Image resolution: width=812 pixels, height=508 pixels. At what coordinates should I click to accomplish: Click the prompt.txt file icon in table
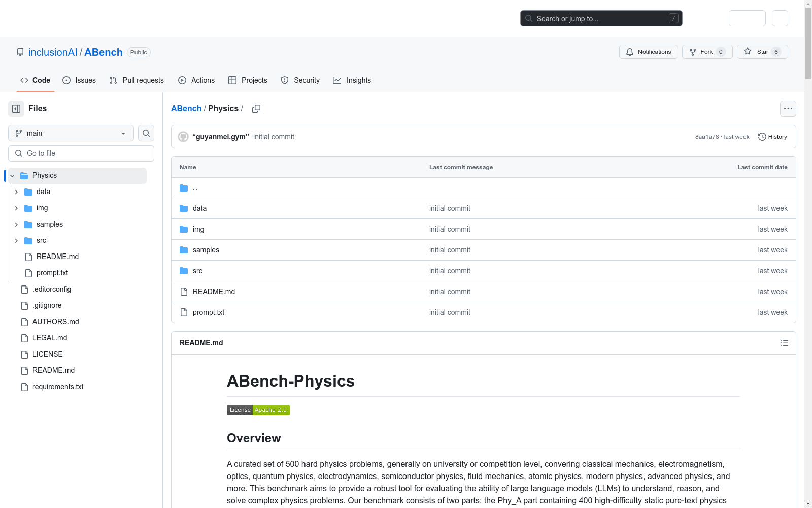tap(184, 312)
